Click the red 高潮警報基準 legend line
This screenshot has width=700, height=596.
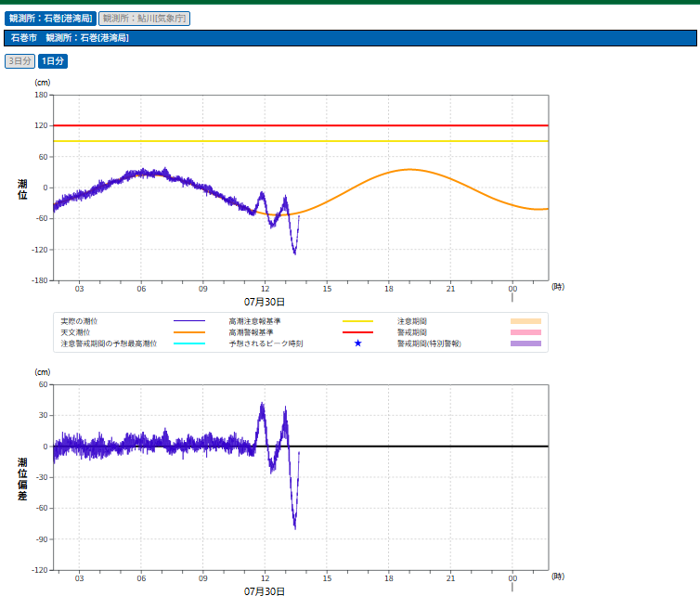tap(357, 331)
